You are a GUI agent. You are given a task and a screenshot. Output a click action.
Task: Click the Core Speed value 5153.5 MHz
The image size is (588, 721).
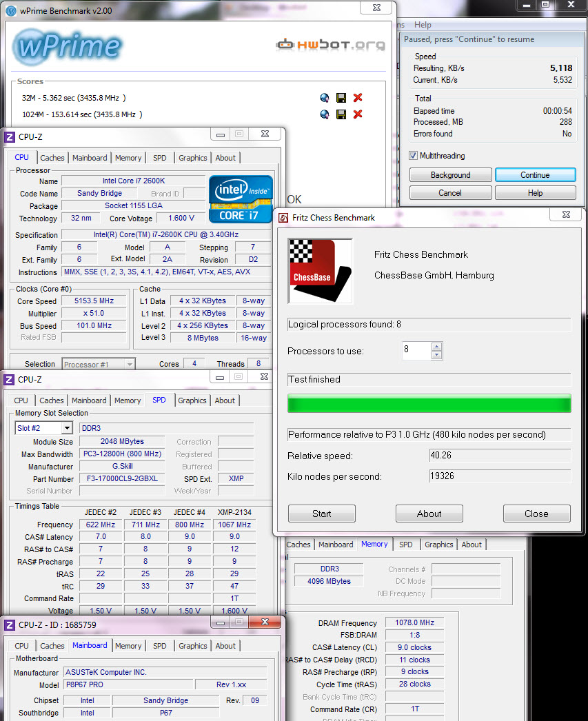coord(94,301)
